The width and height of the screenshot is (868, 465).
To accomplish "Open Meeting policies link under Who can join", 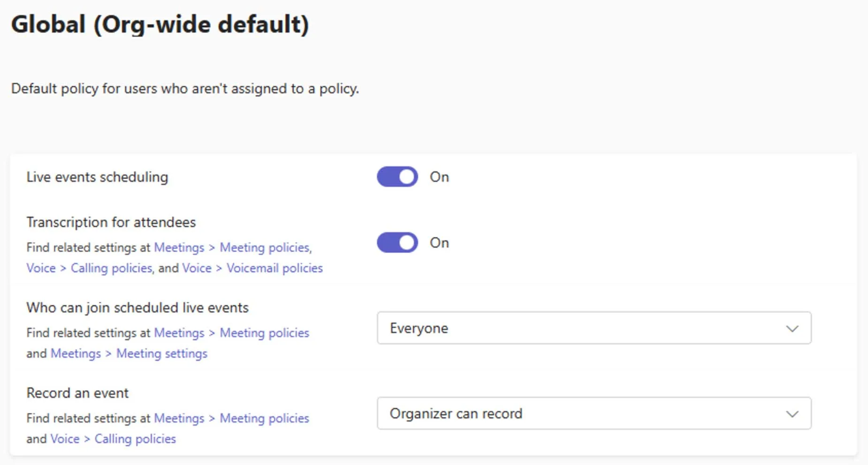I will tap(265, 333).
